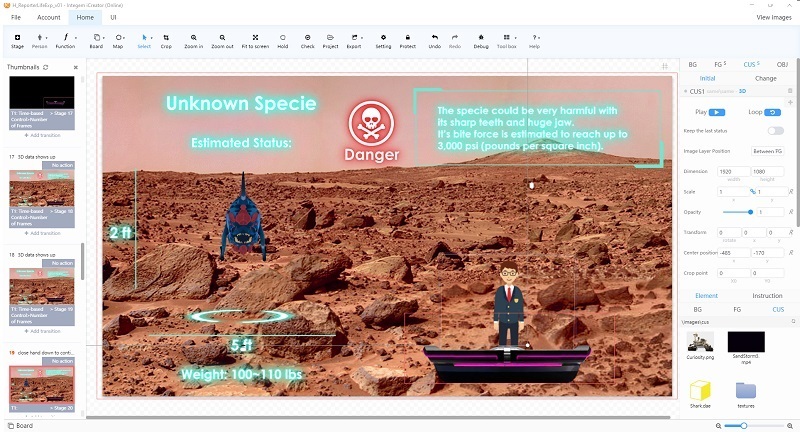The height and width of the screenshot is (432, 800).
Task: Click the Zoom in magnifier
Action: (x=193, y=37)
